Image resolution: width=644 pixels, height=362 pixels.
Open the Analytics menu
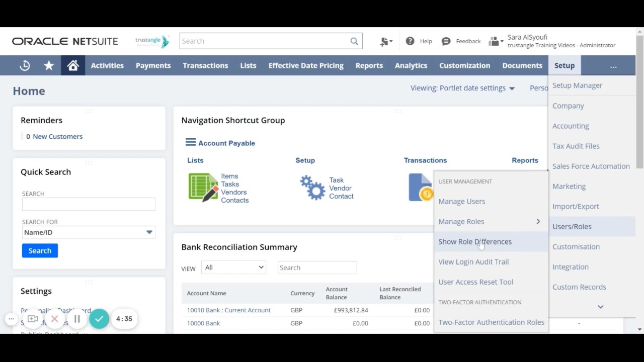tap(411, 65)
